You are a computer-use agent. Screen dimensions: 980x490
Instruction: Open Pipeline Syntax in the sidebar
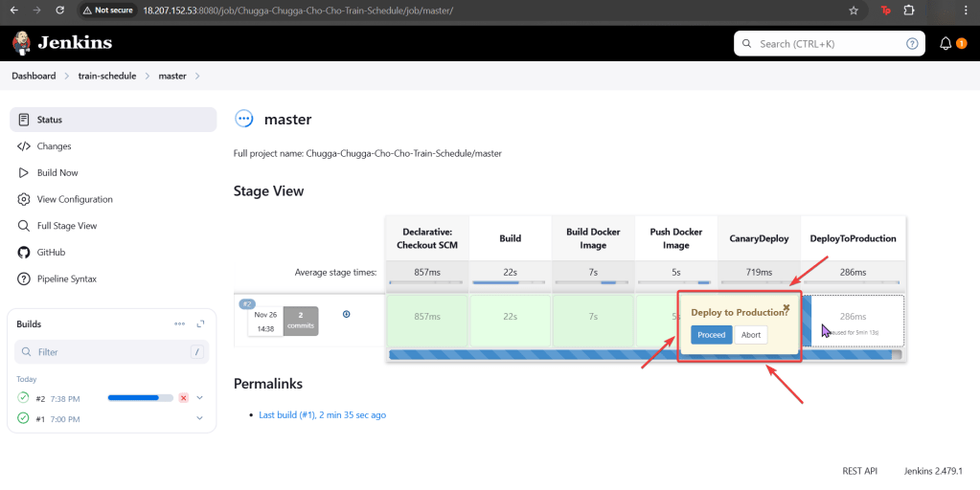(x=66, y=278)
